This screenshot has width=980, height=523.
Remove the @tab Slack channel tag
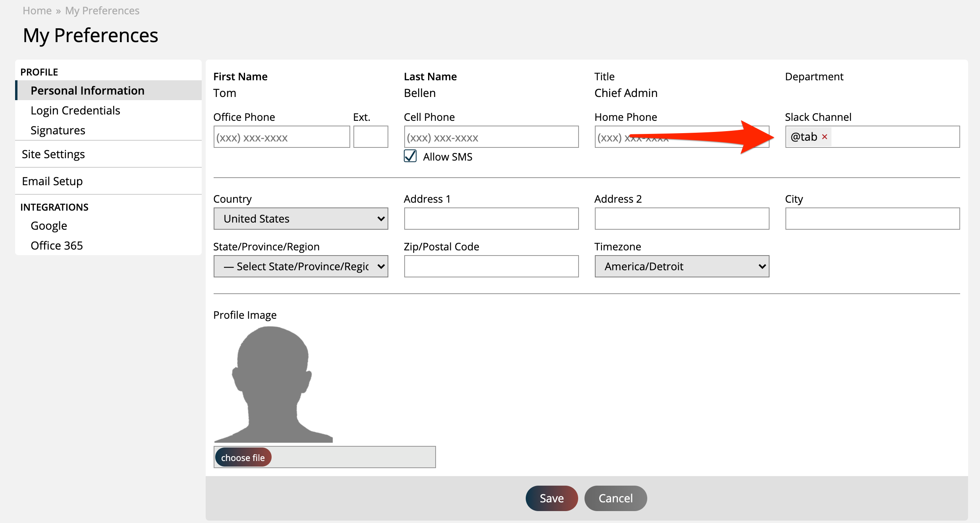click(x=825, y=137)
